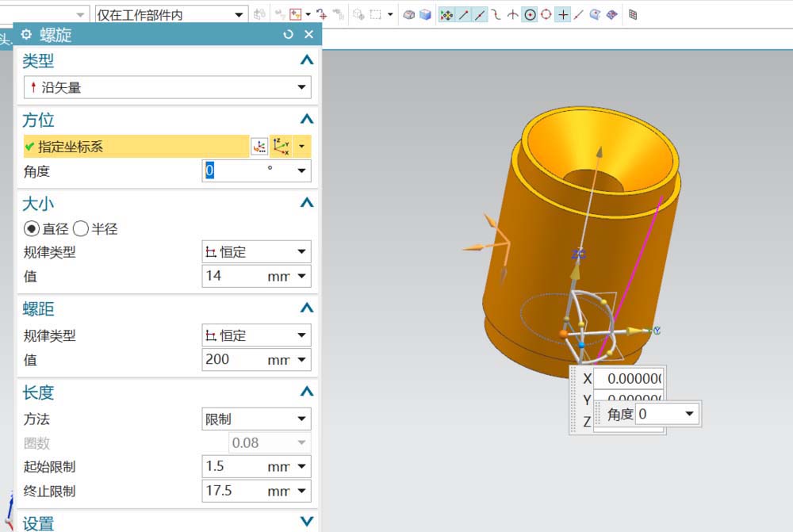The image size is (793, 532).
Task: Click the red-framed selection filter icon
Action: (295, 14)
